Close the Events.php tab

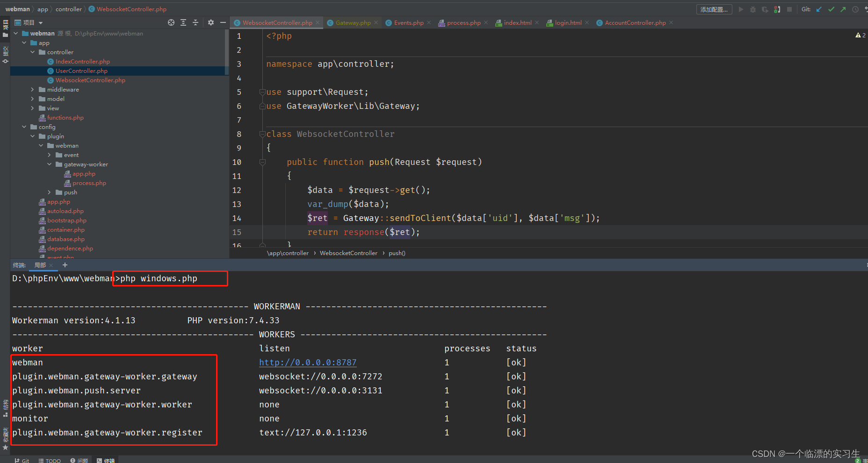coord(429,22)
